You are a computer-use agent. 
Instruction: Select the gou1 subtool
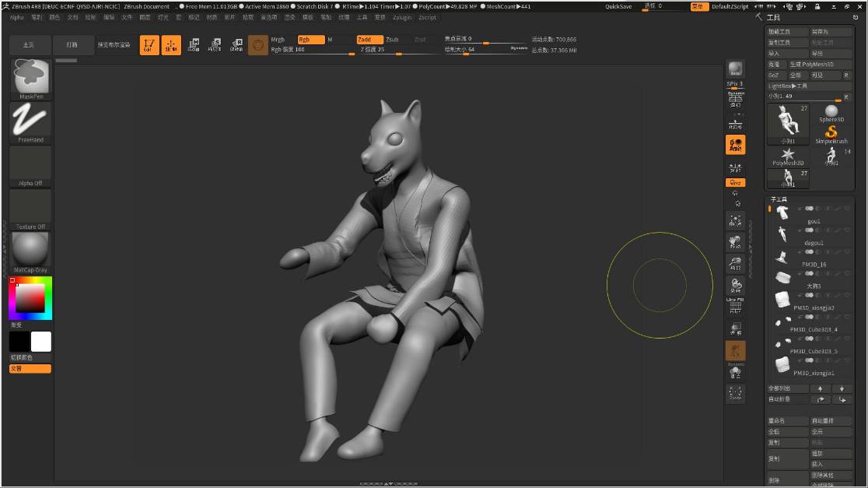[x=811, y=214]
